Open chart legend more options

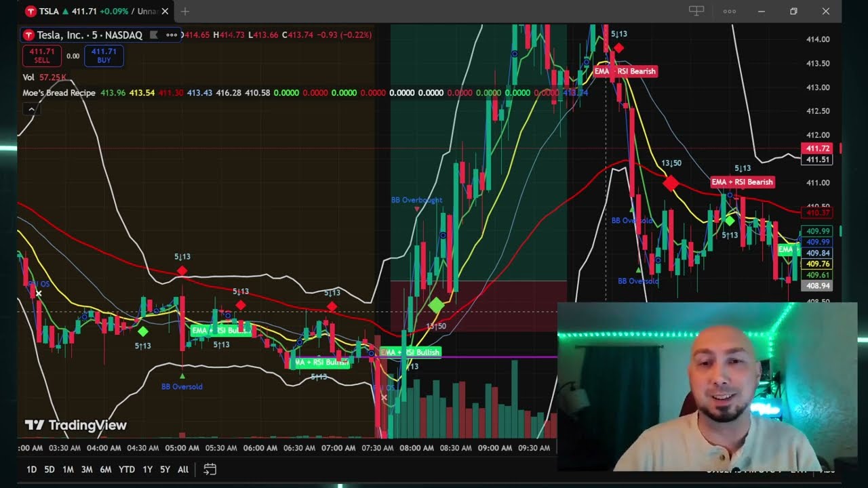[172, 35]
